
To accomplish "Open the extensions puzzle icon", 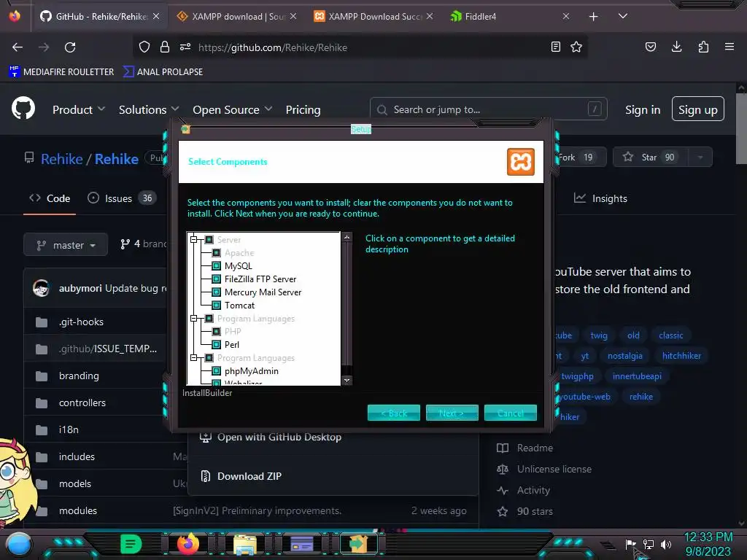I will 703,47.
